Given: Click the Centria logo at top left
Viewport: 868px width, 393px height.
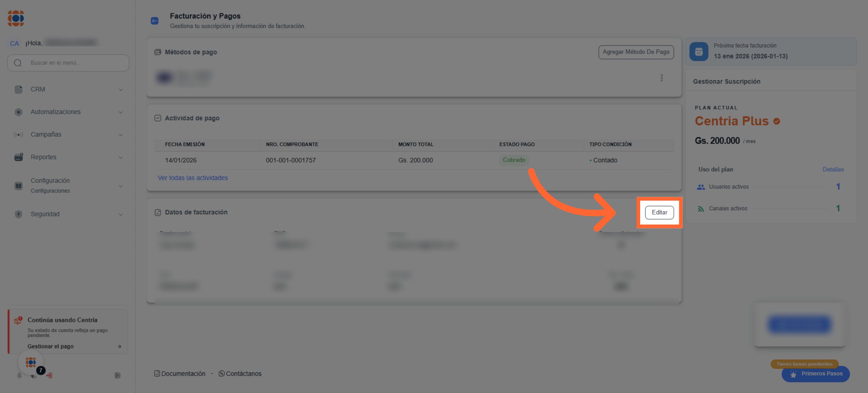Looking at the screenshot, I should pos(16,18).
